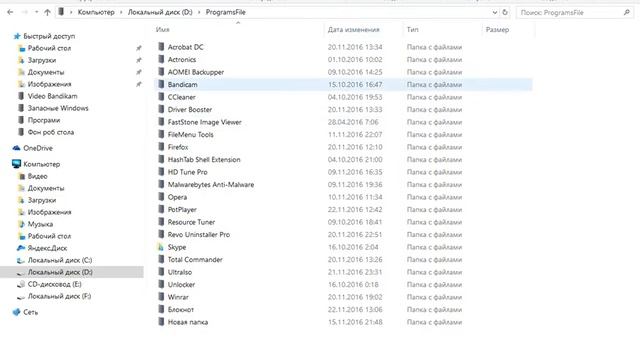The height and width of the screenshot is (360, 640).
Task: Open Видео under Компьютер
Action: [x=38, y=176]
